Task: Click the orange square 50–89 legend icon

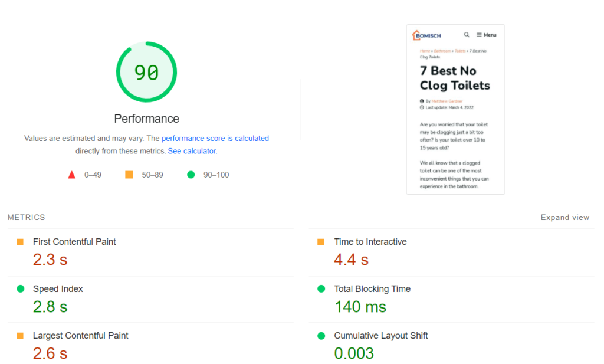Action: click(129, 175)
